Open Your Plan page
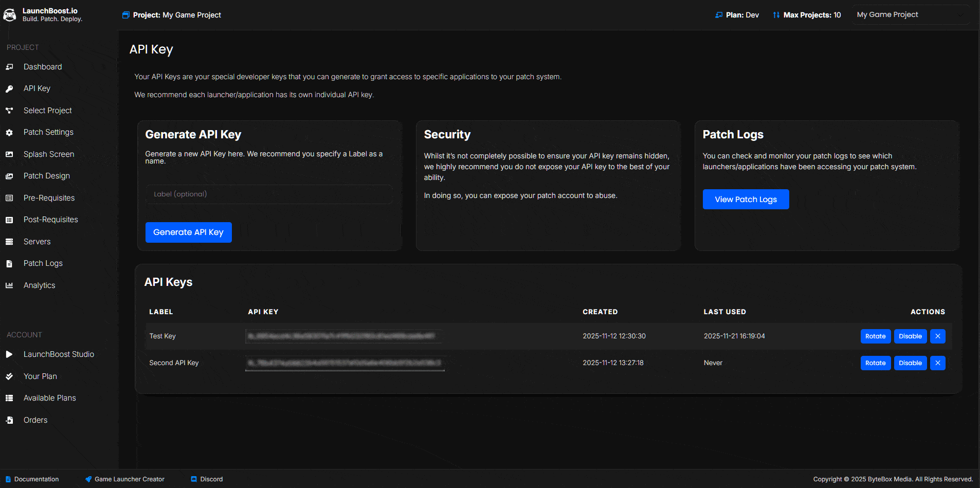This screenshot has width=980, height=488. pos(40,376)
